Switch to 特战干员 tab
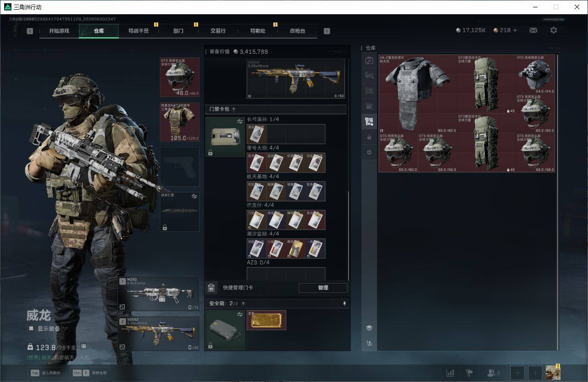The height and width of the screenshot is (382, 588). click(139, 31)
